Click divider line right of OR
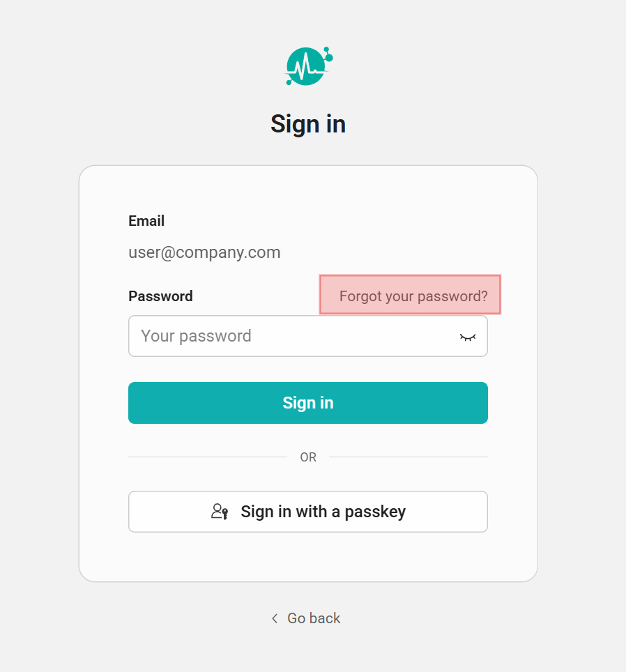Viewport: 626px width, 672px height. pyautogui.click(x=408, y=457)
